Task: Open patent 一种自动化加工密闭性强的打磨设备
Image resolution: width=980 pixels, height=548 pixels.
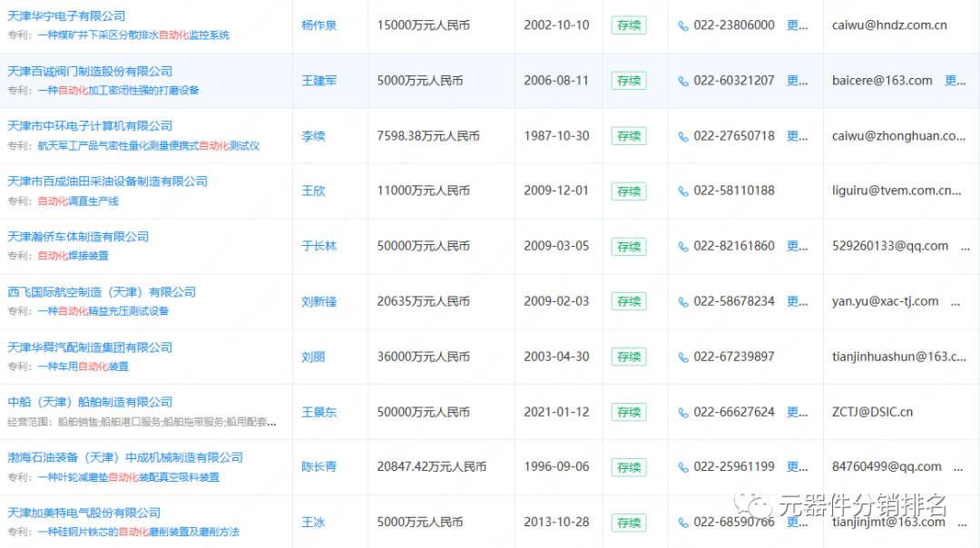Action: point(118,91)
